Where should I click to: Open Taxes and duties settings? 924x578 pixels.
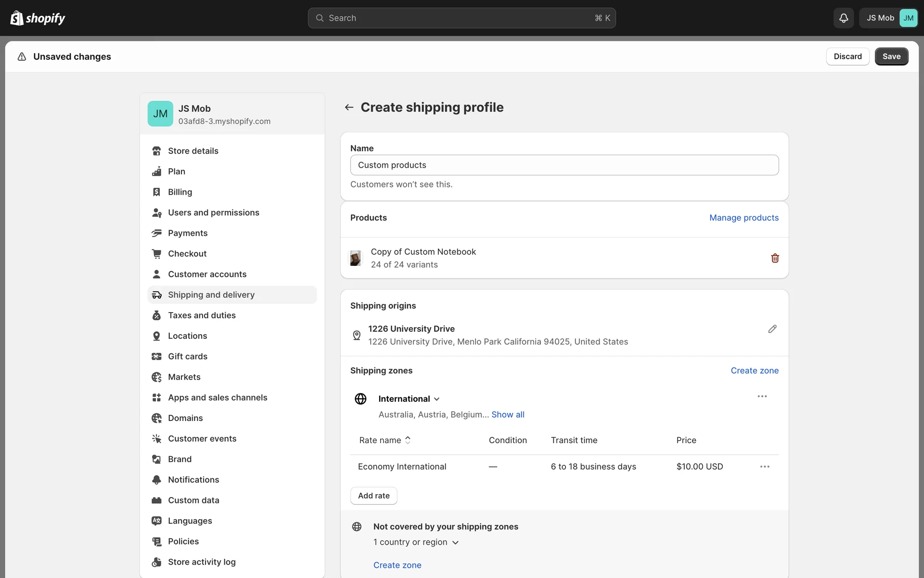click(202, 315)
